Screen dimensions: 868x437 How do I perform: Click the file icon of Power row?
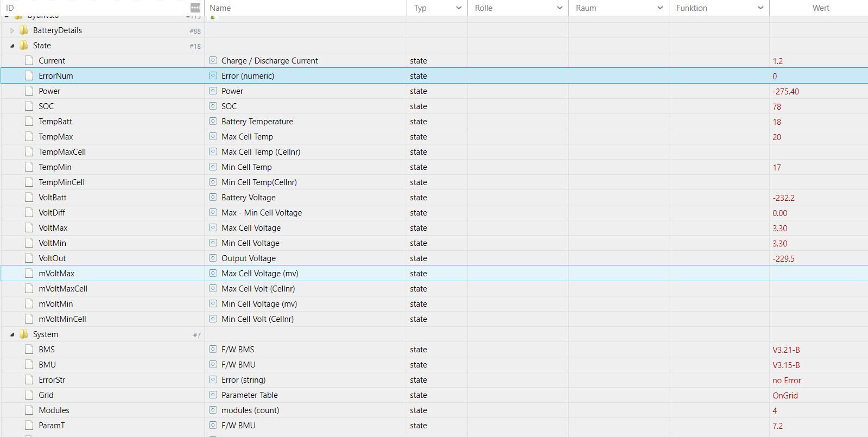(29, 91)
